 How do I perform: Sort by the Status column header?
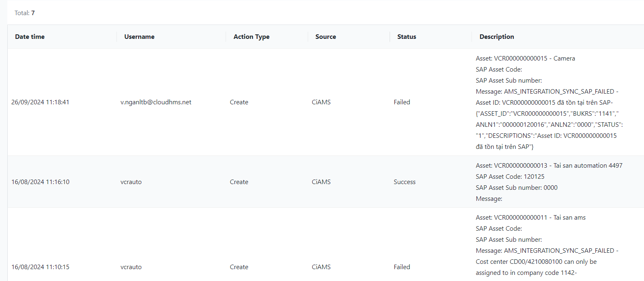tap(407, 37)
